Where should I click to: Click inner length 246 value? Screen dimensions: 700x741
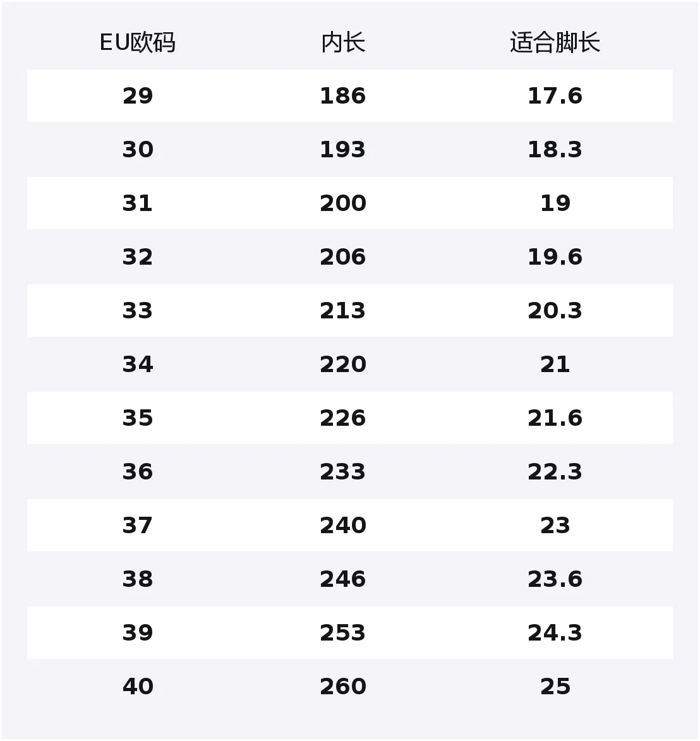pyautogui.click(x=343, y=579)
